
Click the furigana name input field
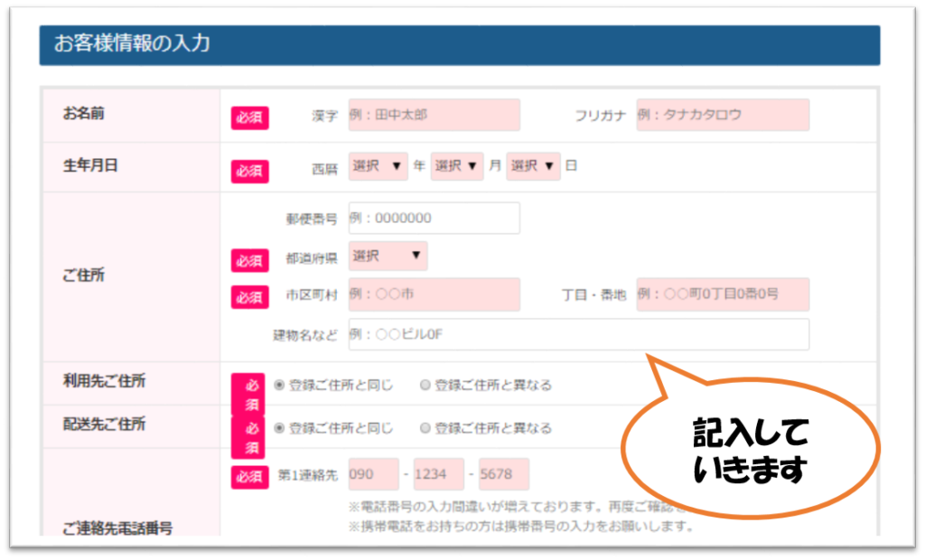click(x=722, y=116)
